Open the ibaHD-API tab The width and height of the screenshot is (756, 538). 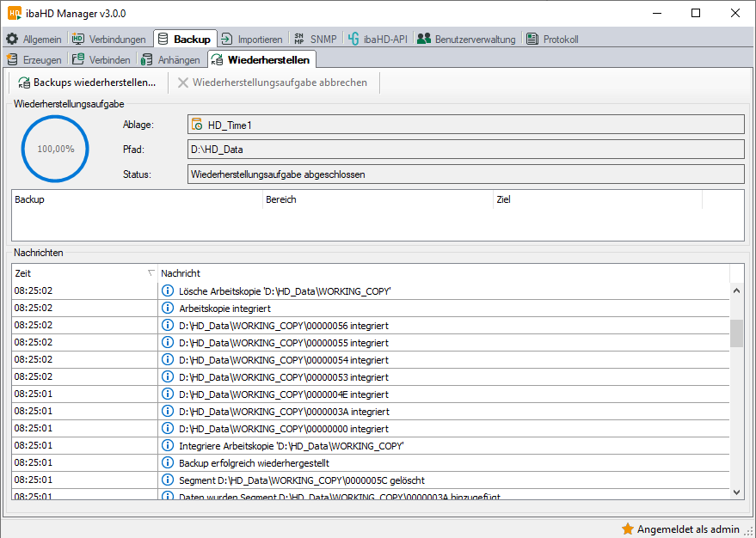point(378,40)
